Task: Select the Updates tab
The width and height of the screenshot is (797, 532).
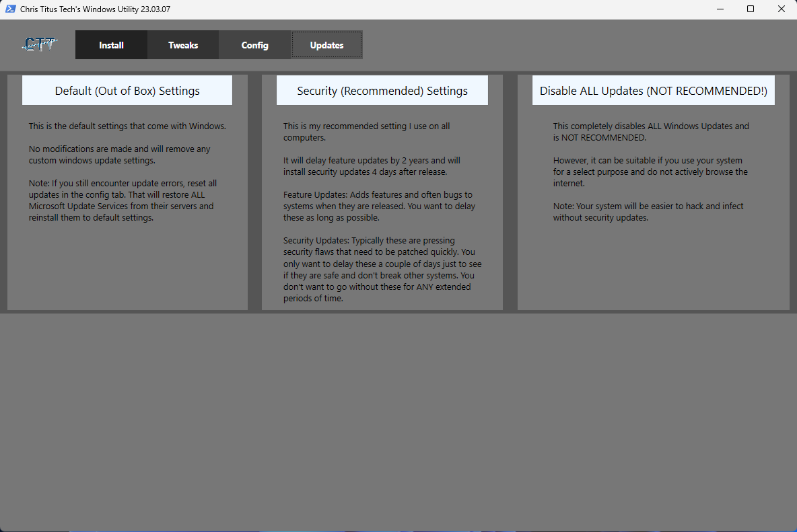Action: point(327,45)
